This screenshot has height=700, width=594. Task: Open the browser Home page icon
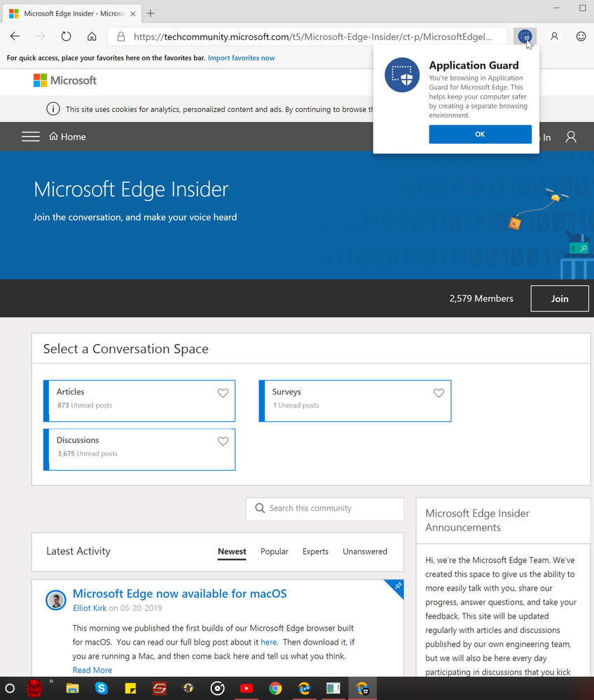pos(92,36)
